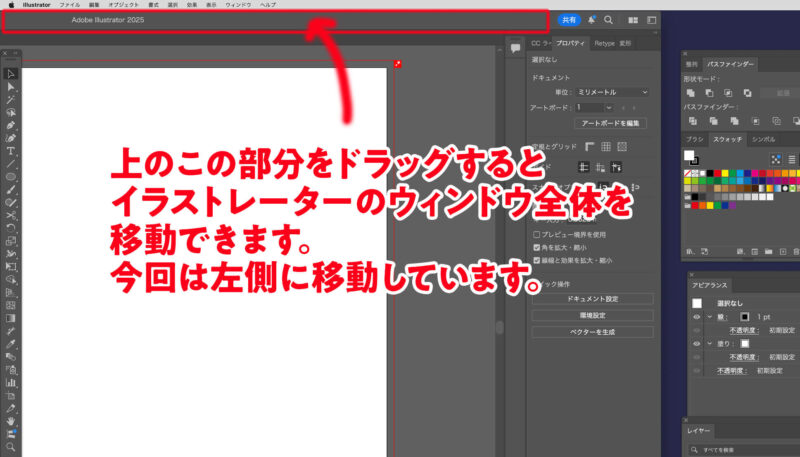This screenshot has width=800, height=457.
Task: Click the stroke 不透明度 link in Appearance
Action: (743, 330)
